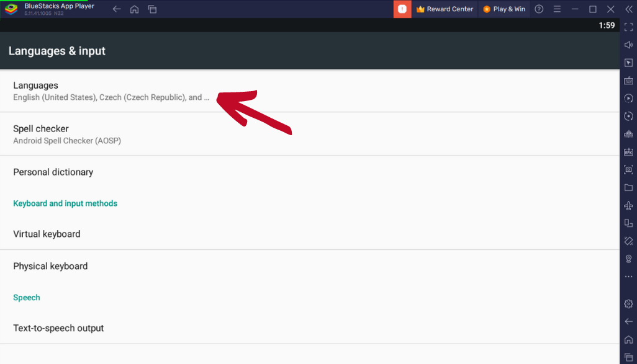637x364 pixels.
Task: Collapse the side toolbar with double chevron
Action: click(x=628, y=9)
